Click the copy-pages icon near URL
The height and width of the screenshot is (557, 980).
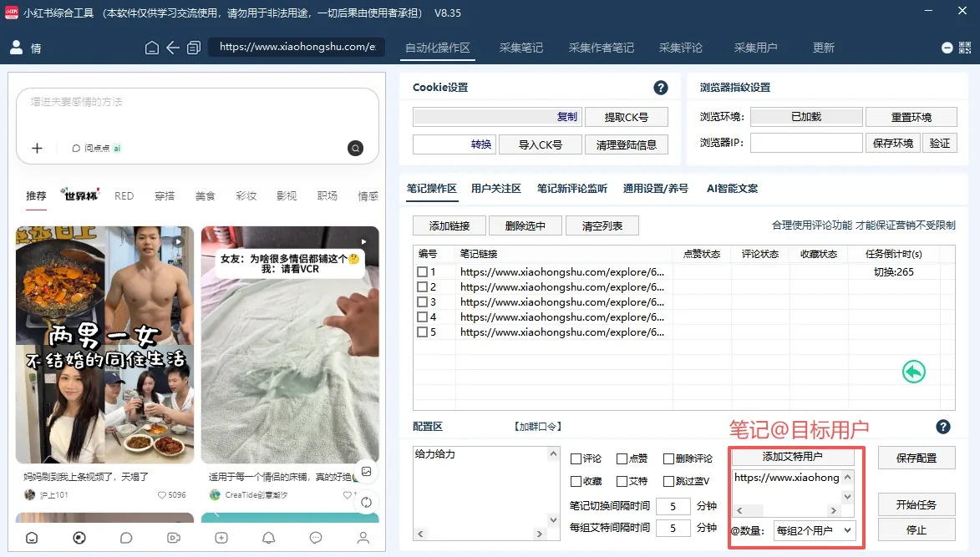(x=194, y=48)
